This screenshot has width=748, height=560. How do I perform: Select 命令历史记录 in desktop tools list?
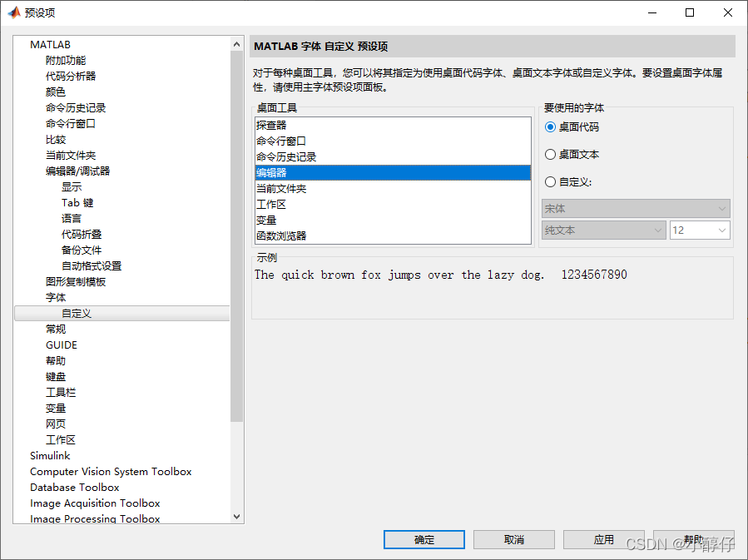[x=393, y=157]
